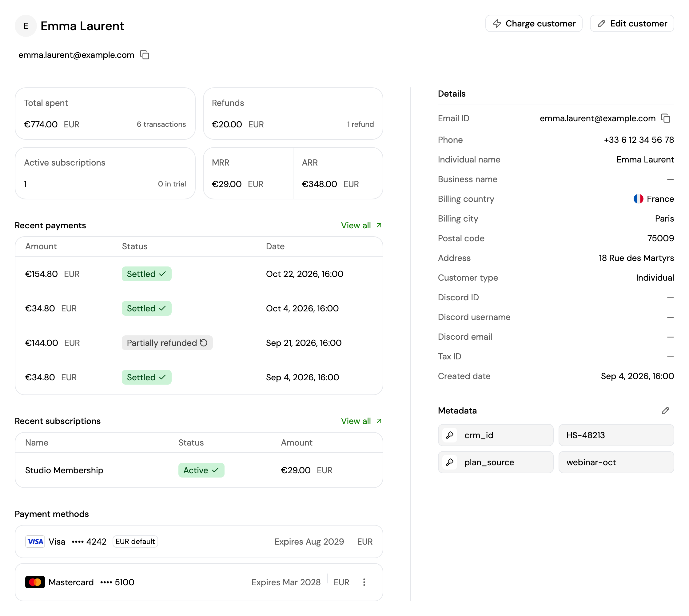Open Studio Membership subscription
Image resolution: width=689 pixels, height=616 pixels.
pos(199,470)
